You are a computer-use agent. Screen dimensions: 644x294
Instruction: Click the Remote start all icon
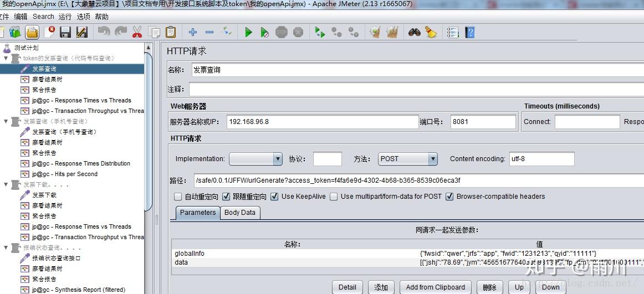tap(320, 32)
